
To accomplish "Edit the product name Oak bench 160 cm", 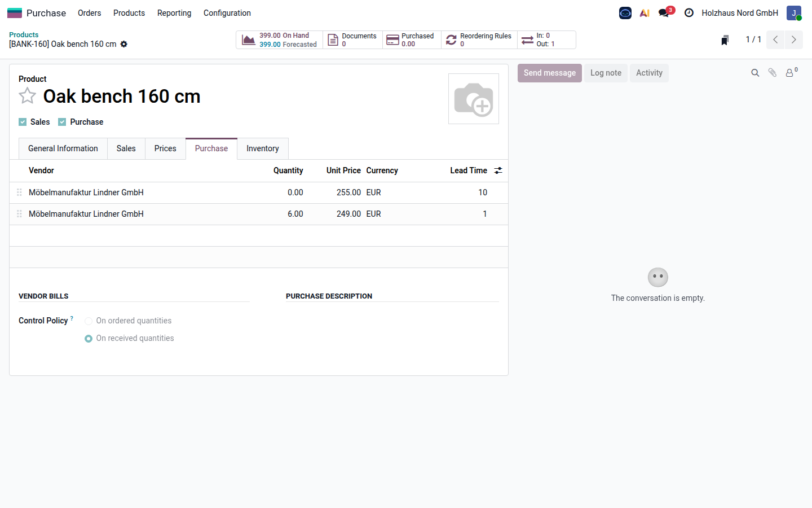I will [122, 96].
